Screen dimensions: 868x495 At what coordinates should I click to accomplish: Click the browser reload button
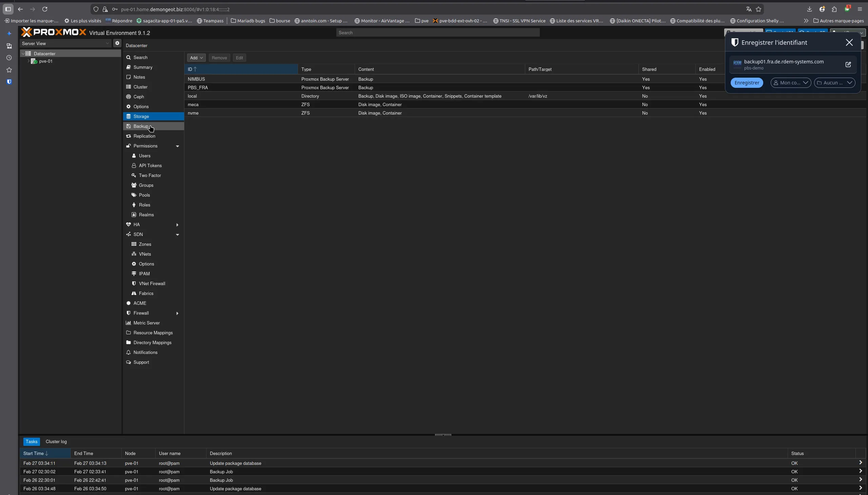pyautogui.click(x=44, y=9)
